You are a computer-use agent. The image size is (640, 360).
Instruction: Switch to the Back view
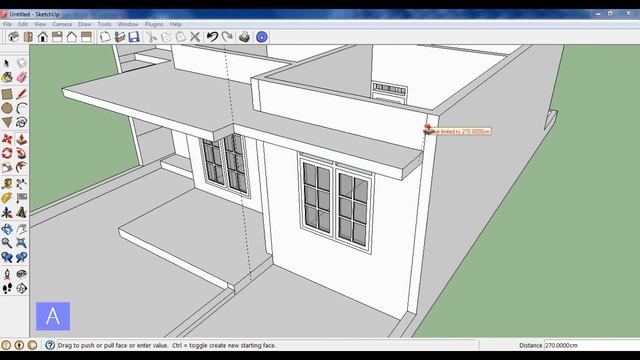[72, 37]
